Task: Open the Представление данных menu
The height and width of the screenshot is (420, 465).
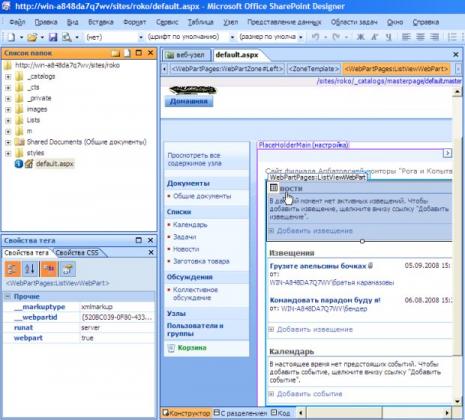Action: (x=284, y=22)
